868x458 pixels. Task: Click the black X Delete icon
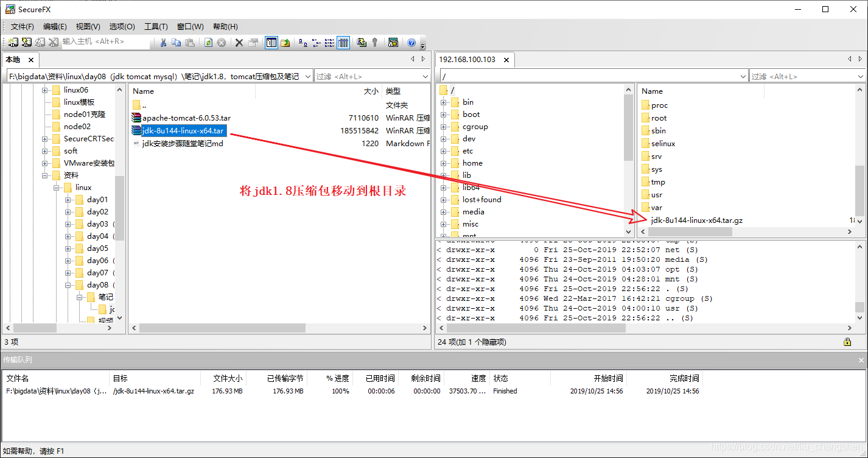[239, 43]
